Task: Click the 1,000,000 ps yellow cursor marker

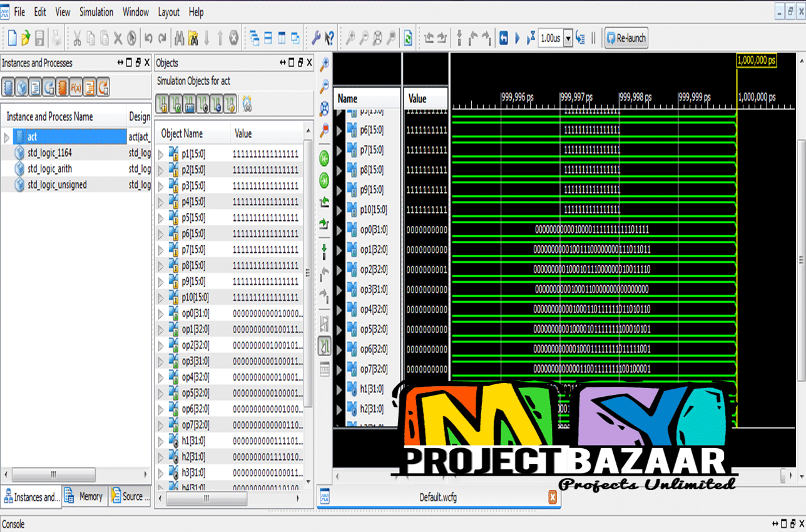Action: click(x=756, y=61)
